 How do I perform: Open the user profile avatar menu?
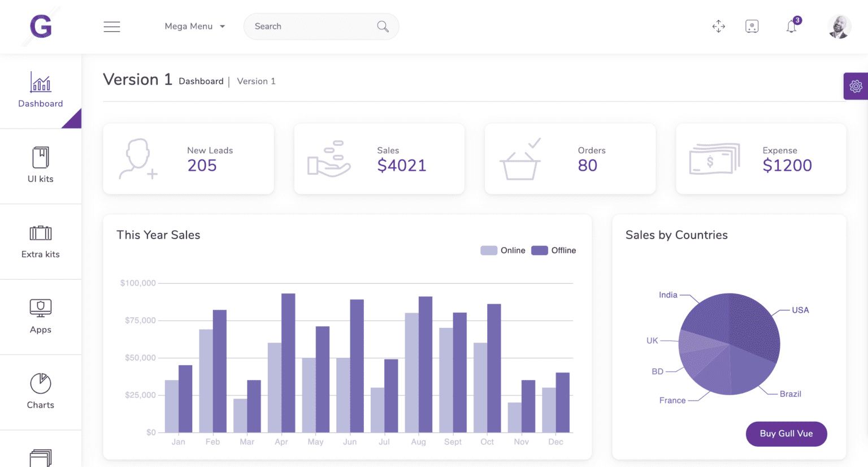click(839, 26)
